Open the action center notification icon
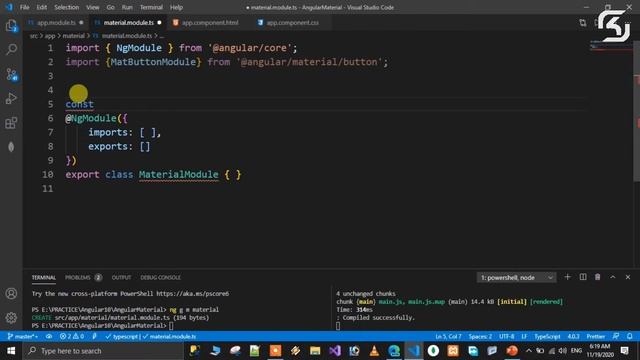Screen dimensions: 640x360 [624, 351]
